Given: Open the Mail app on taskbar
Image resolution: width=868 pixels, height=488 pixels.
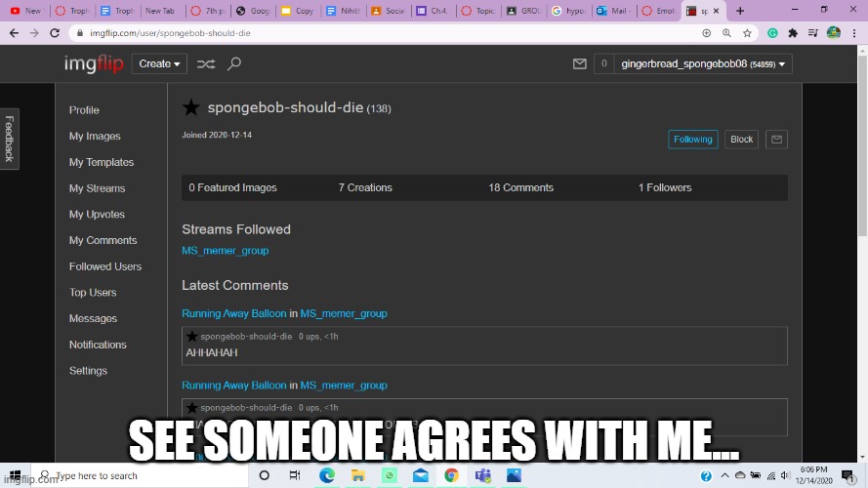Looking at the screenshot, I should coord(420,475).
